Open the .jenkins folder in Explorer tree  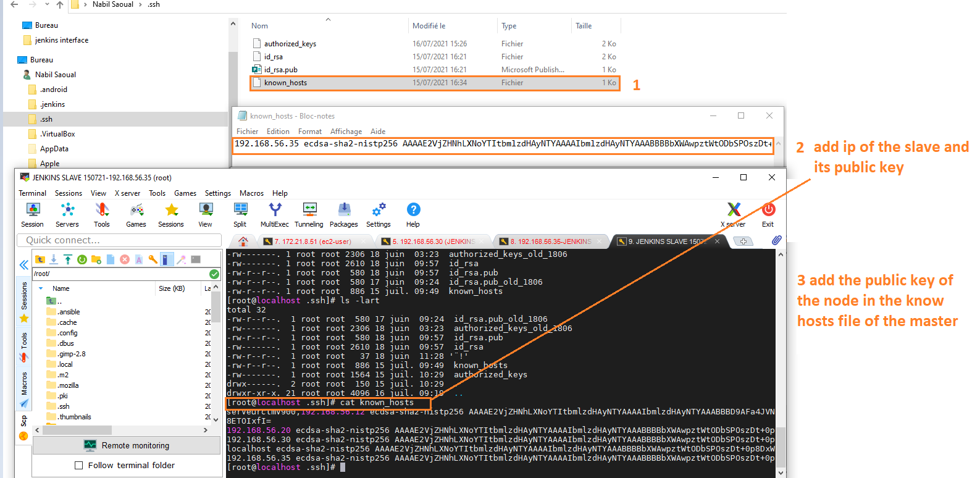tap(52, 104)
